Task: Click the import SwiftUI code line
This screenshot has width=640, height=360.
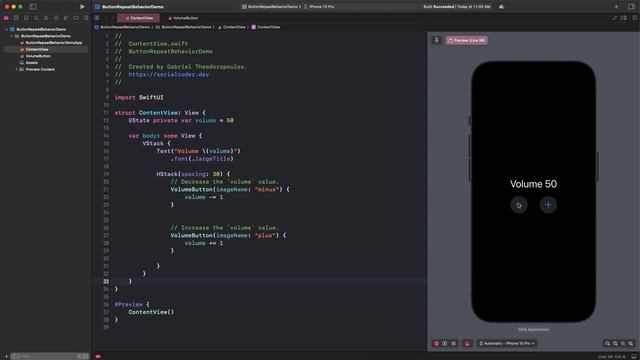Action: (x=139, y=97)
